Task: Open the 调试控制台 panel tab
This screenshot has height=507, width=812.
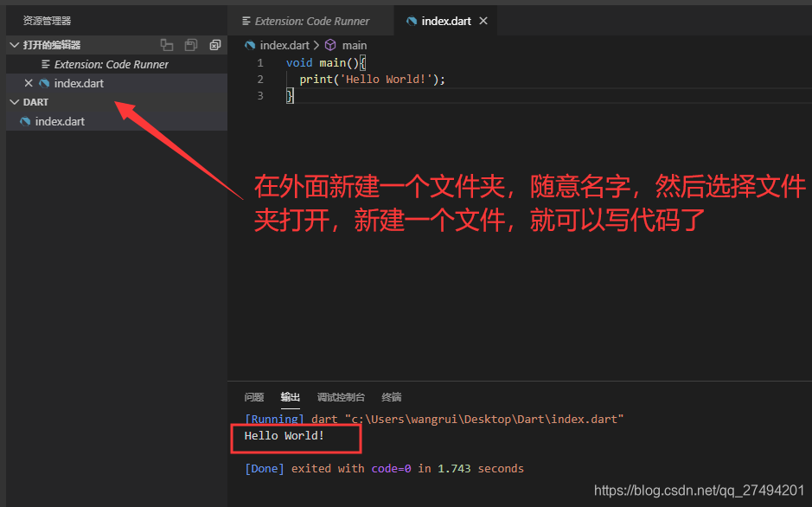Action: [341, 397]
